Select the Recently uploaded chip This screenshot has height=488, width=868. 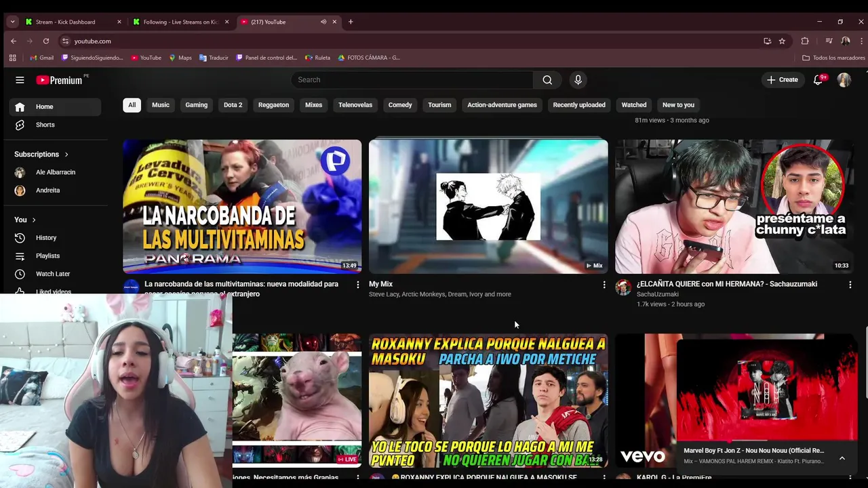point(579,105)
